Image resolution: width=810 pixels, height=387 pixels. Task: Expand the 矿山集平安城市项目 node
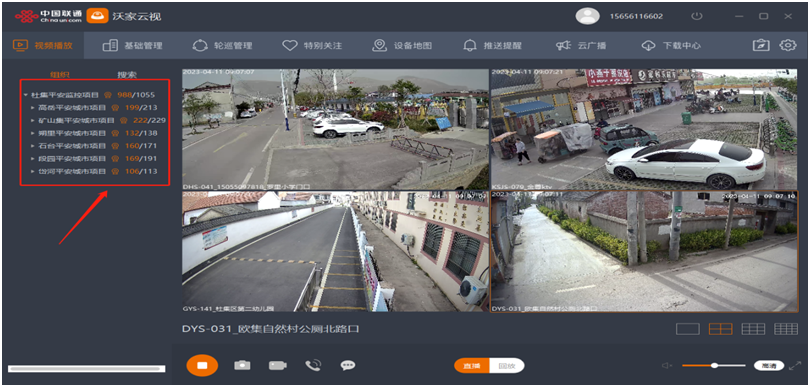pos(33,120)
